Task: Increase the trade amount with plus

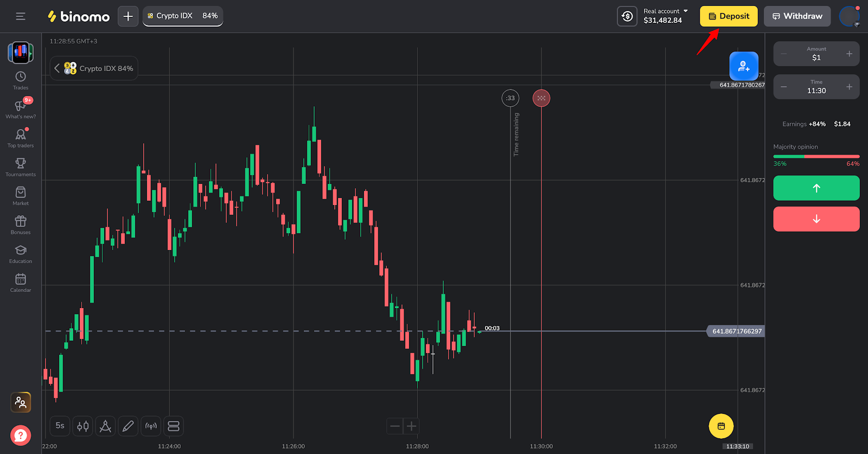Action: coord(849,54)
